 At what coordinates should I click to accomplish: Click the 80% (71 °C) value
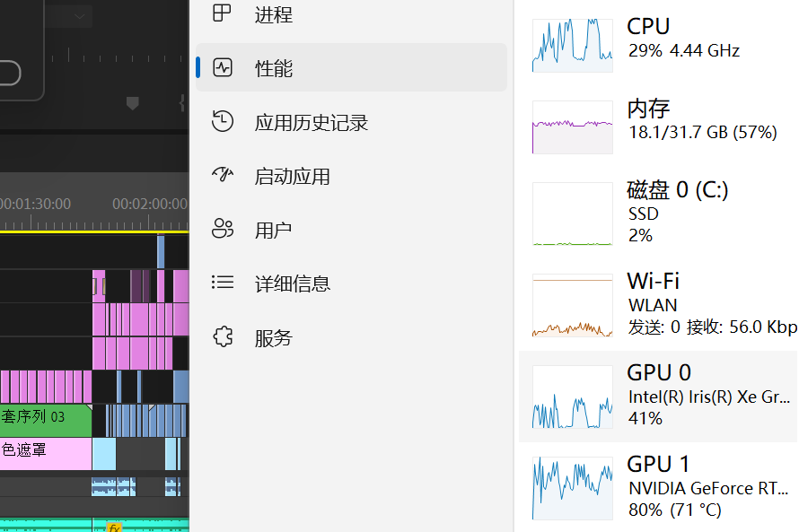675,510
